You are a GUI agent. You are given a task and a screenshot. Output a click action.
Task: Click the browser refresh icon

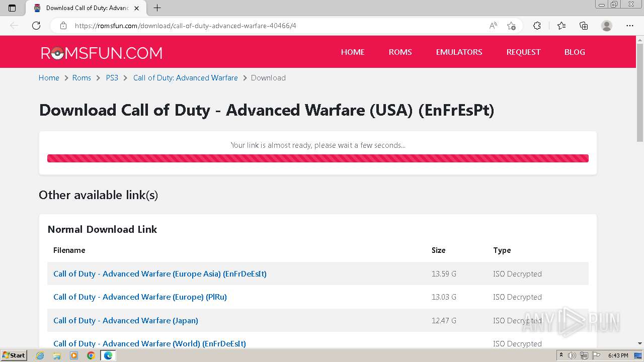(36, 26)
